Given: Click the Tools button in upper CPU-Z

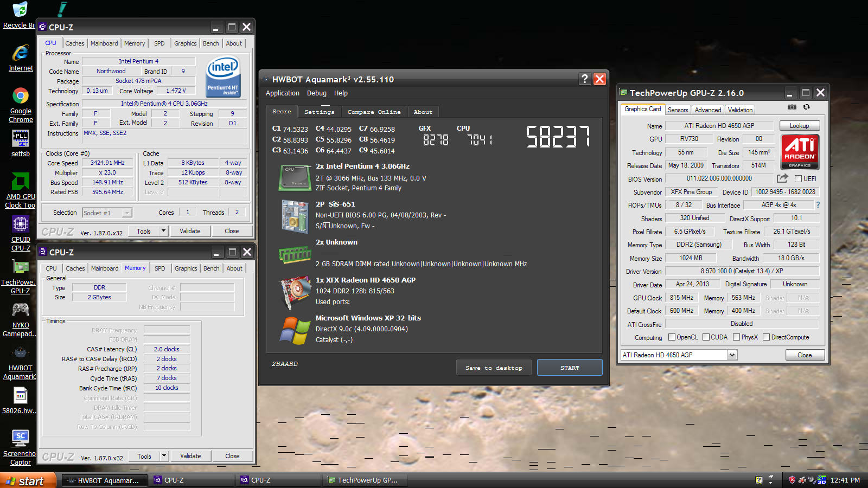Looking at the screenshot, I should pyautogui.click(x=144, y=231).
